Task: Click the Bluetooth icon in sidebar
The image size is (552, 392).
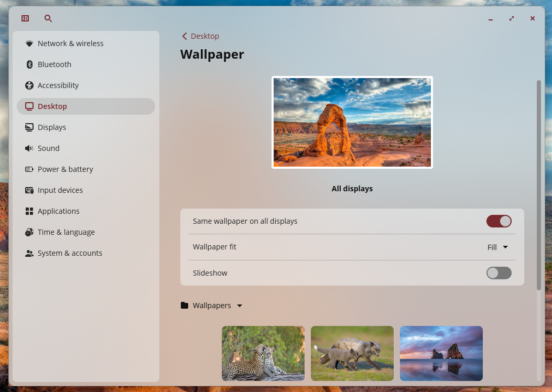Action: (x=29, y=64)
